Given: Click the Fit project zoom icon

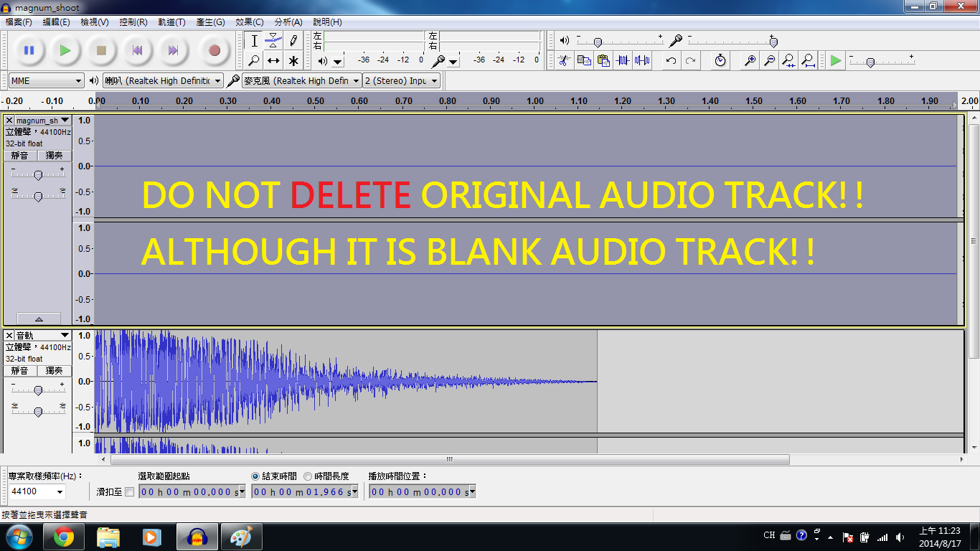Looking at the screenshot, I should (x=809, y=60).
